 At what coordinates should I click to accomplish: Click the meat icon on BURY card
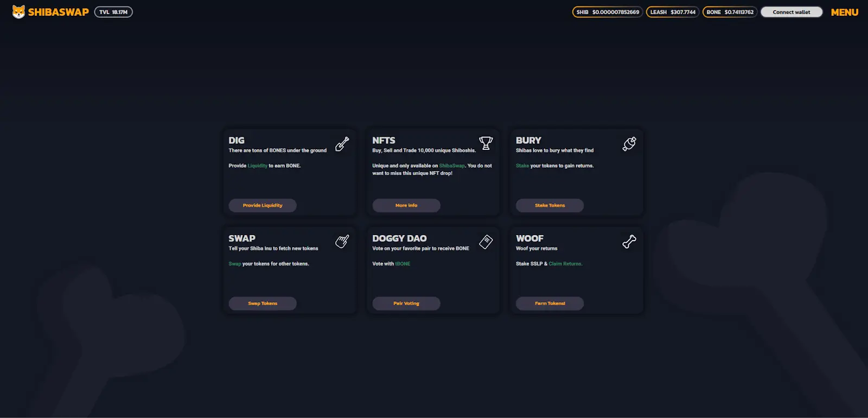(629, 144)
